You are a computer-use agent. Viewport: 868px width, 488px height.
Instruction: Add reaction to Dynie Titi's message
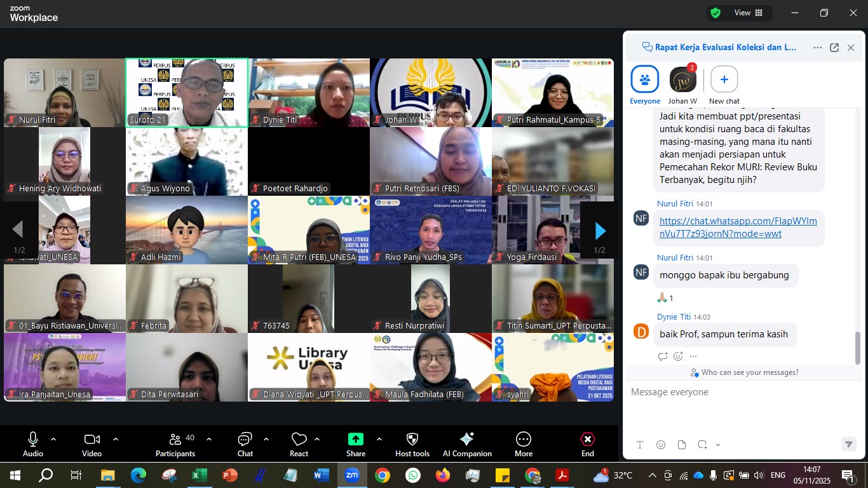[x=678, y=356]
